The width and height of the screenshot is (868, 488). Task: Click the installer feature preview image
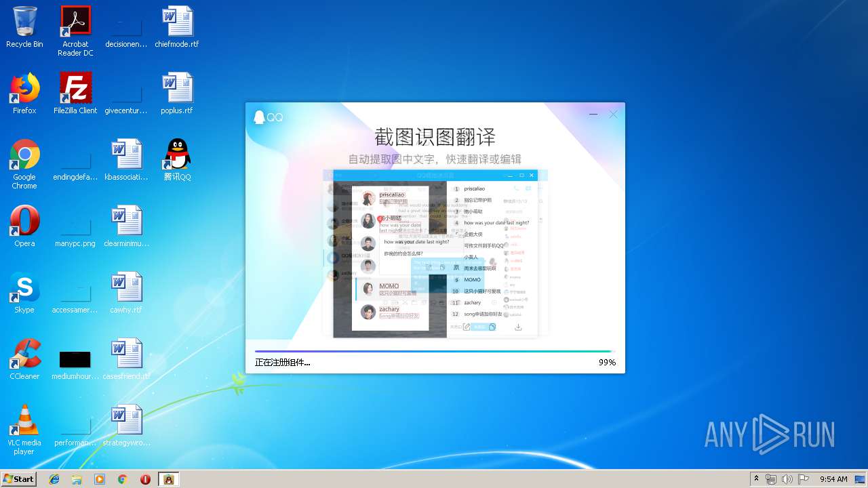pos(435,253)
